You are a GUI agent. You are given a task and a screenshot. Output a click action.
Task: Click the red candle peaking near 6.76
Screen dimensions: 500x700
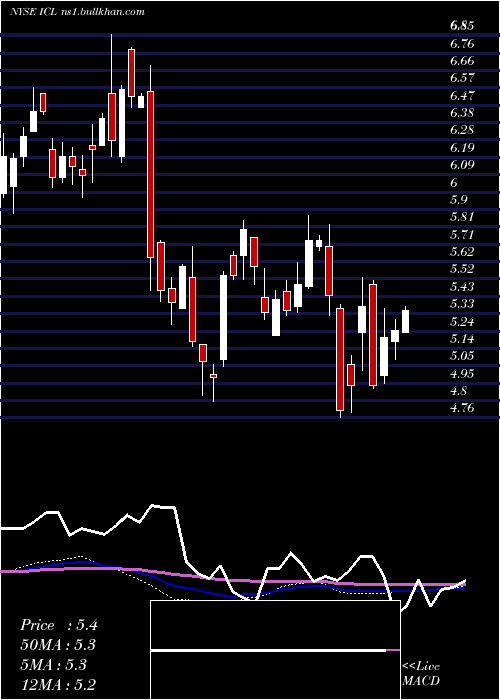(x=131, y=73)
